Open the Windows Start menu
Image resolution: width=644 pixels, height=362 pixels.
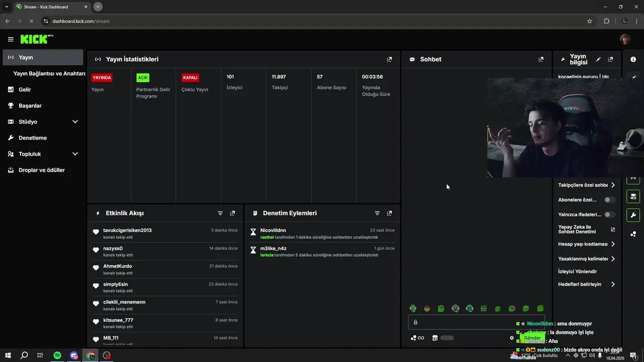coord(8,355)
